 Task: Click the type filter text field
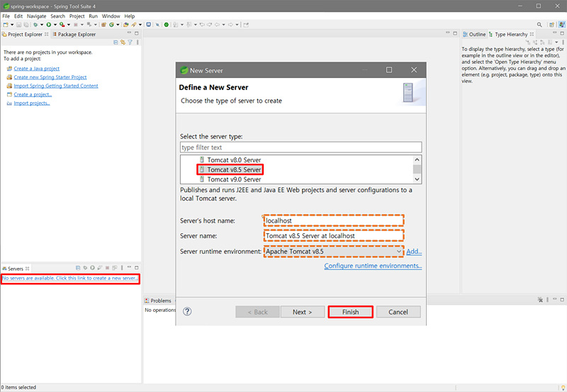tap(301, 147)
